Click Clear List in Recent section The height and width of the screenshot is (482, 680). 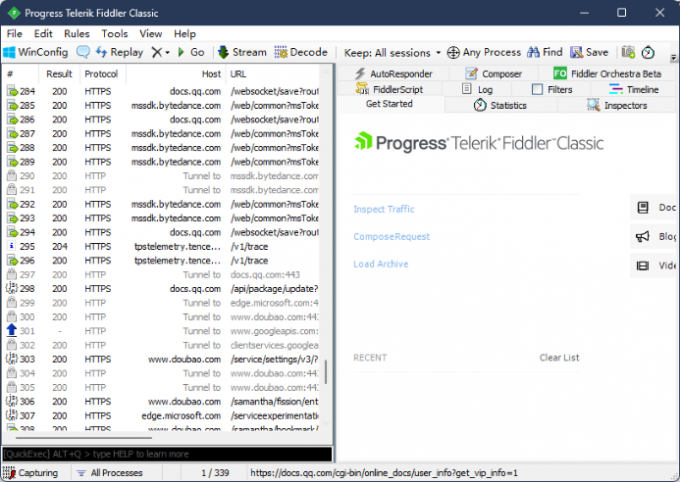click(x=559, y=357)
